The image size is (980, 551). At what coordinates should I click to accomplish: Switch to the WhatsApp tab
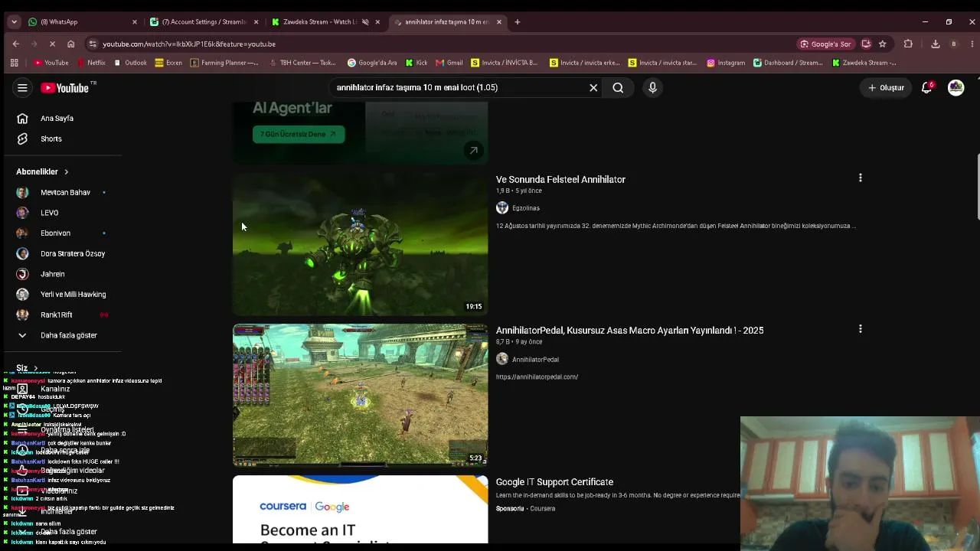click(82, 22)
